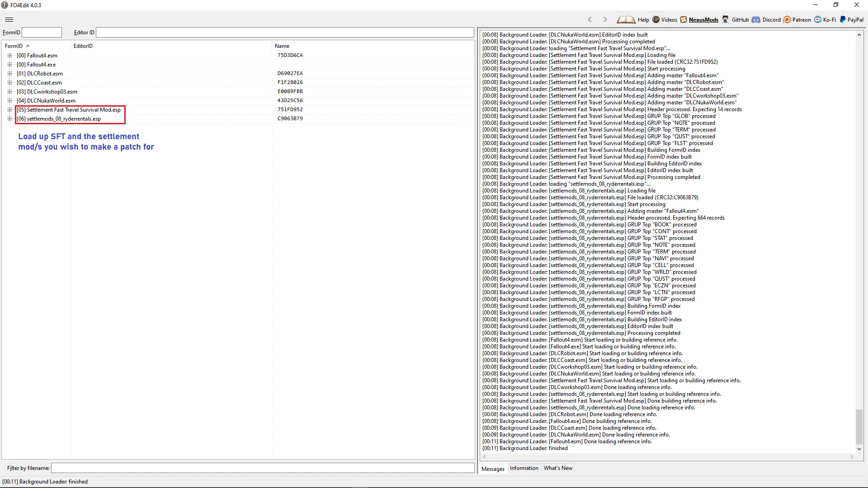The image size is (868, 488).
Task: Click the EditorID column header
Action: click(171, 46)
